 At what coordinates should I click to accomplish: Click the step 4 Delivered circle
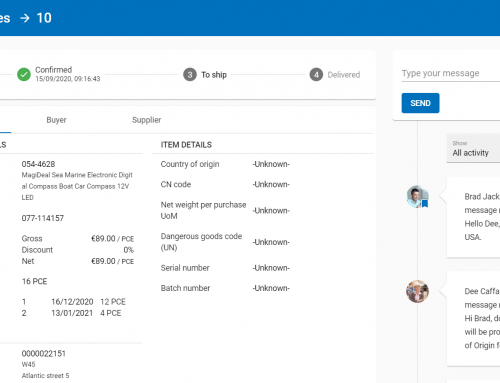[316, 75]
